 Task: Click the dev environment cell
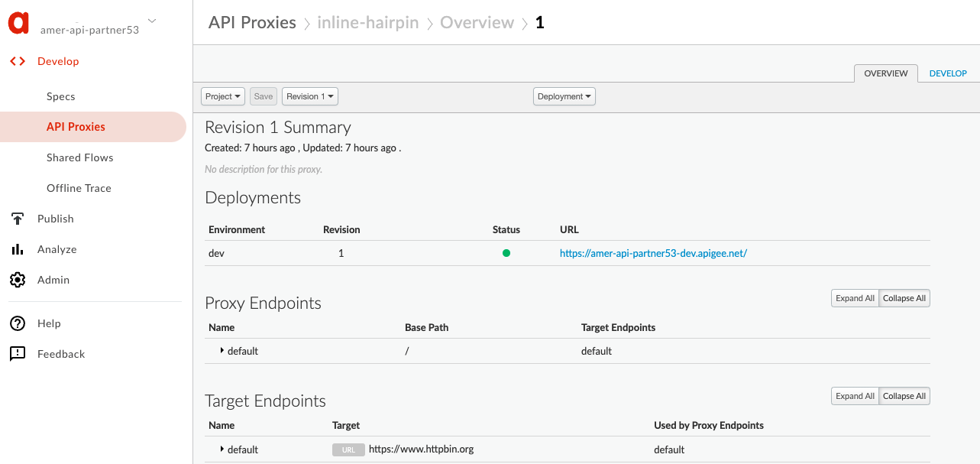tap(217, 253)
